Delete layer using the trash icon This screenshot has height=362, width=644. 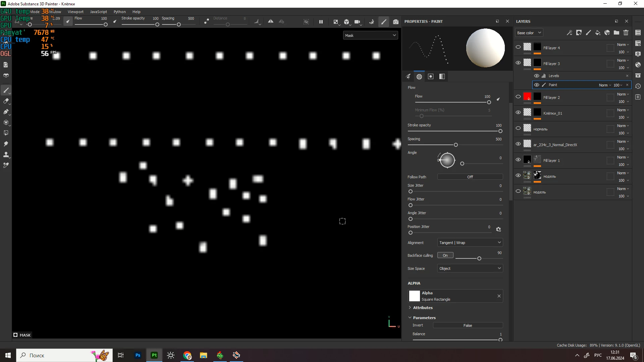coord(626,33)
